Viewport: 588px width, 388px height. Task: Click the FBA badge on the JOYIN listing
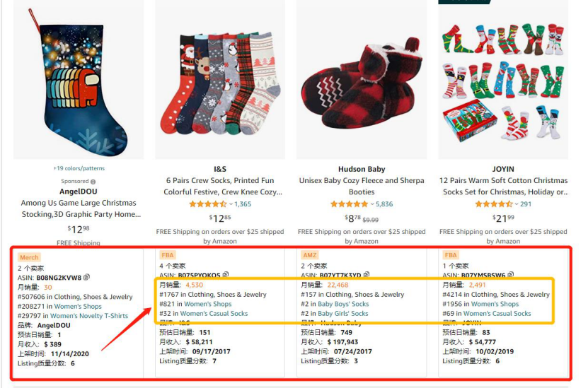coord(451,255)
